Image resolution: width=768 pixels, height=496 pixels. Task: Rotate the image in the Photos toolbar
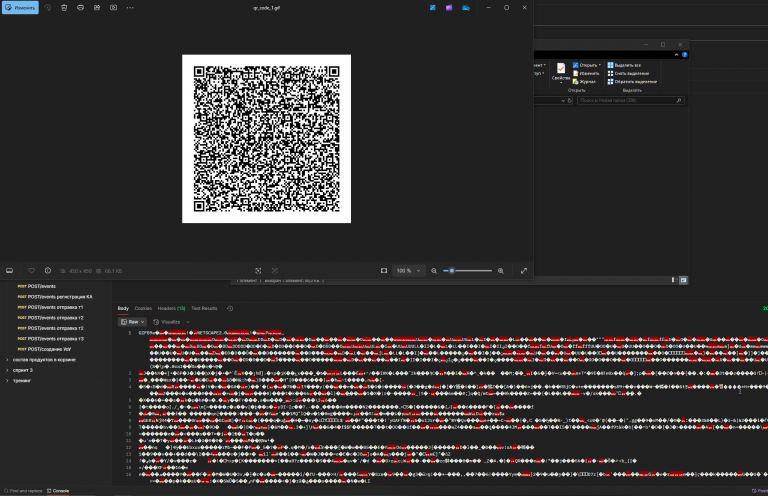[x=48, y=8]
